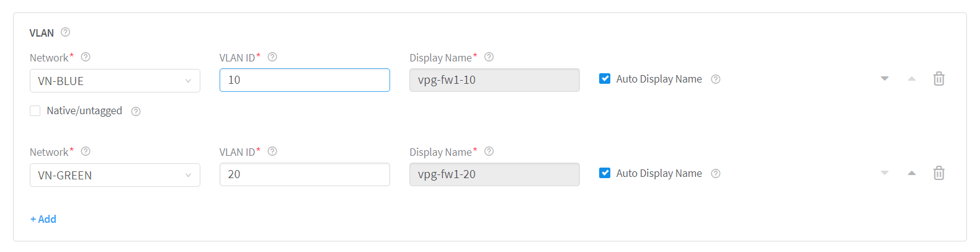Image resolution: width=980 pixels, height=252 pixels.
Task: Move the VN-GREEN row up
Action: [x=911, y=173]
